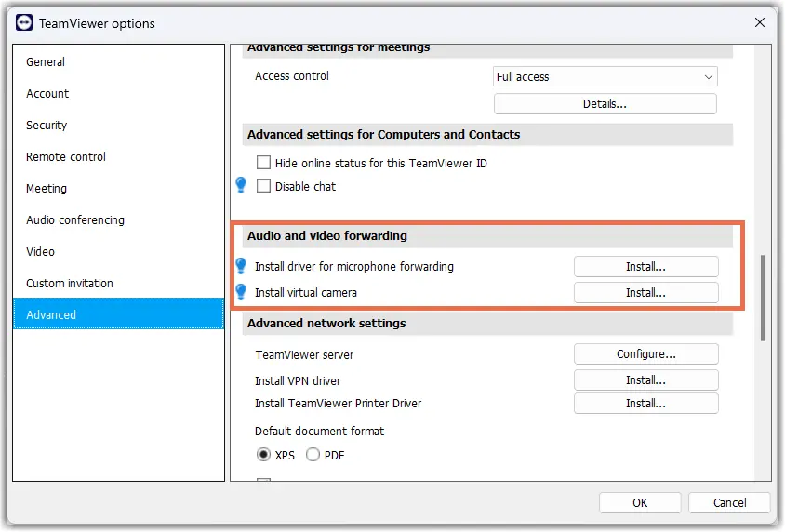Image resolution: width=785 pixels, height=532 pixels.
Task: Select Custom invitation in the sidebar
Action: 119,283
